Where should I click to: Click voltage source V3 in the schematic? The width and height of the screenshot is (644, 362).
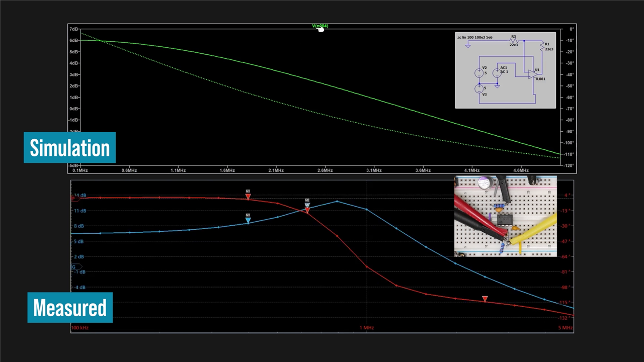pos(478,89)
